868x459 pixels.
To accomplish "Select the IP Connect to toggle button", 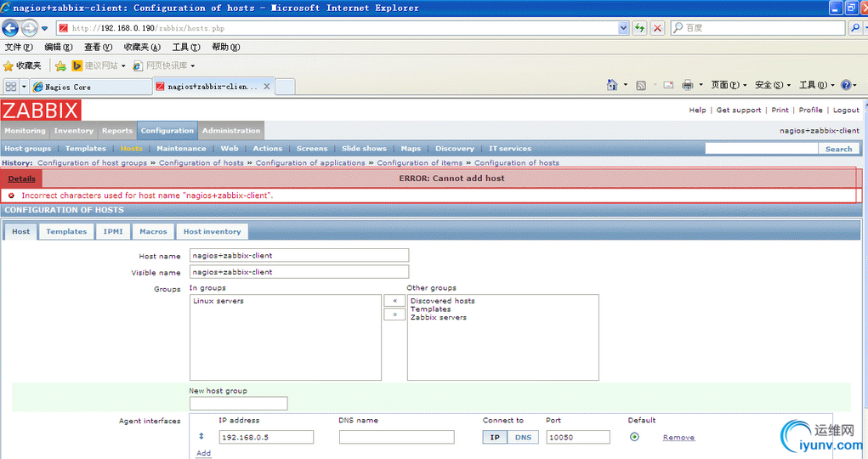I will [x=495, y=438].
